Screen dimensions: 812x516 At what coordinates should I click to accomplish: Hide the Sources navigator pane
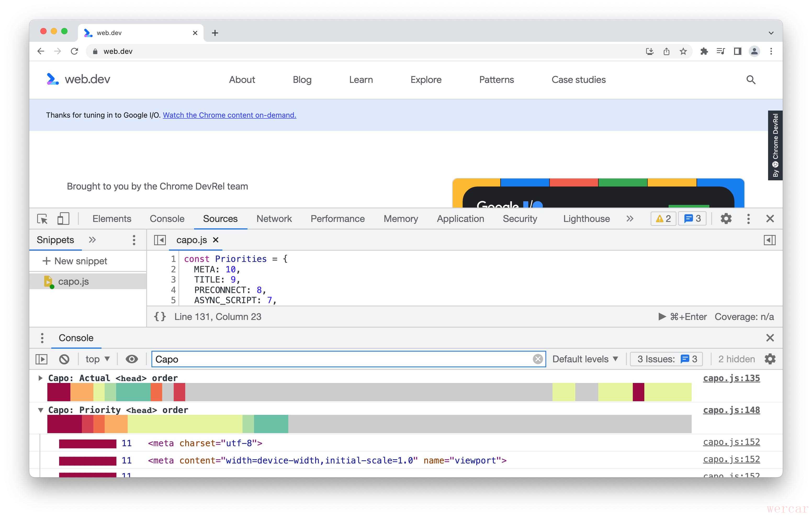[x=160, y=240]
